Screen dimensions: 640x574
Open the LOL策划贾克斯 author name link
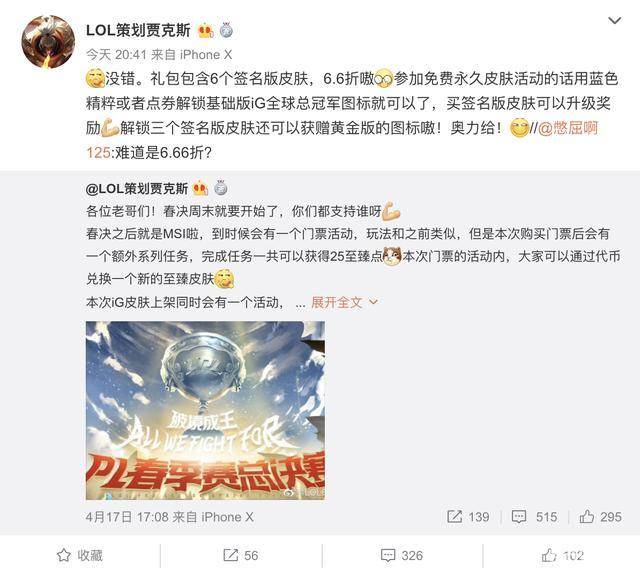[138, 30]
